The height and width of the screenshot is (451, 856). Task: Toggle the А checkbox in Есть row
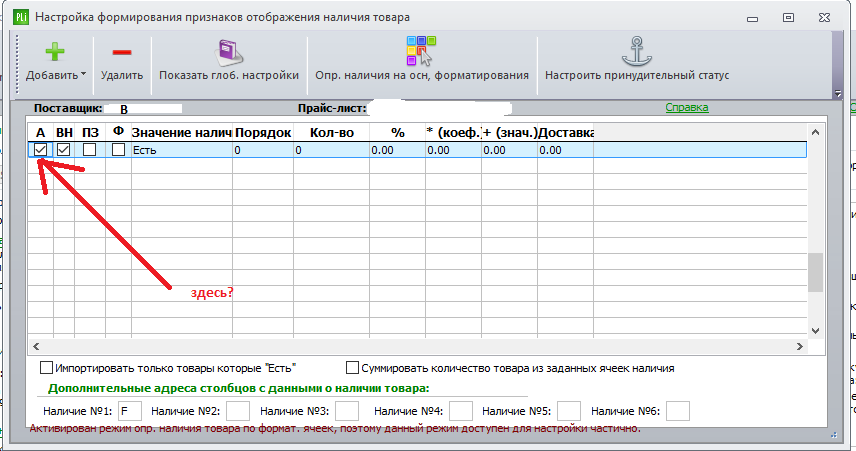(40, 150)
